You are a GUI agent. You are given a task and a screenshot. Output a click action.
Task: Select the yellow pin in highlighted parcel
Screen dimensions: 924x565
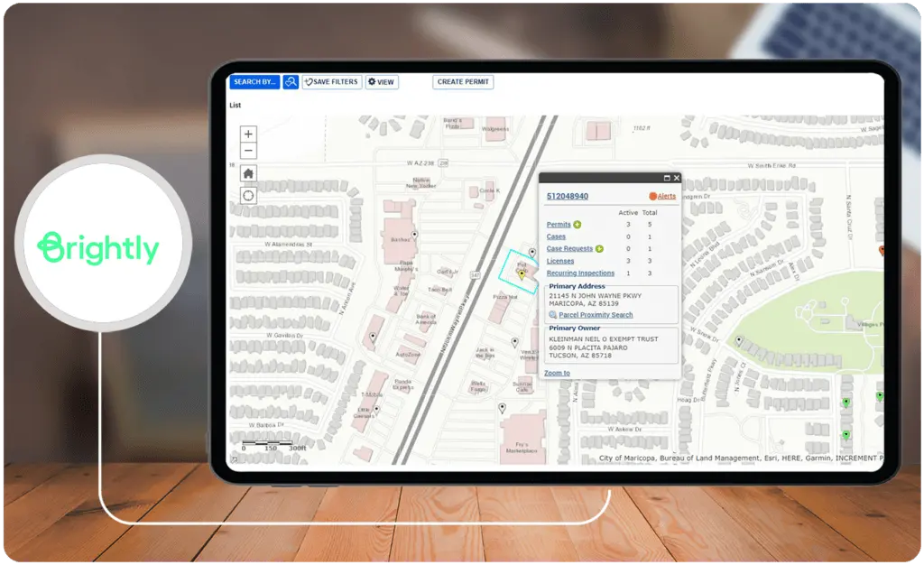(522, 274)
